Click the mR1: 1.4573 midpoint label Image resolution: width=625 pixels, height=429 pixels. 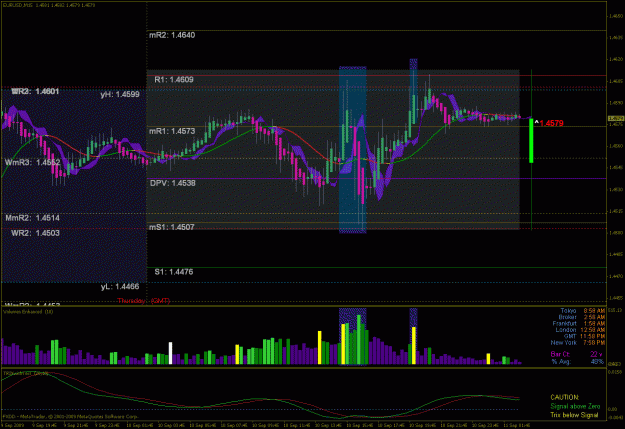(172, 131)
